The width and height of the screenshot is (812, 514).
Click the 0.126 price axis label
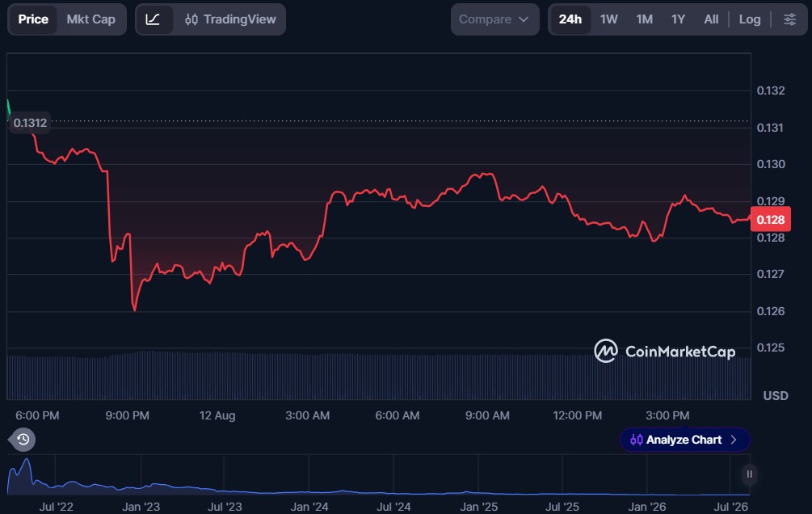(771, 311)
